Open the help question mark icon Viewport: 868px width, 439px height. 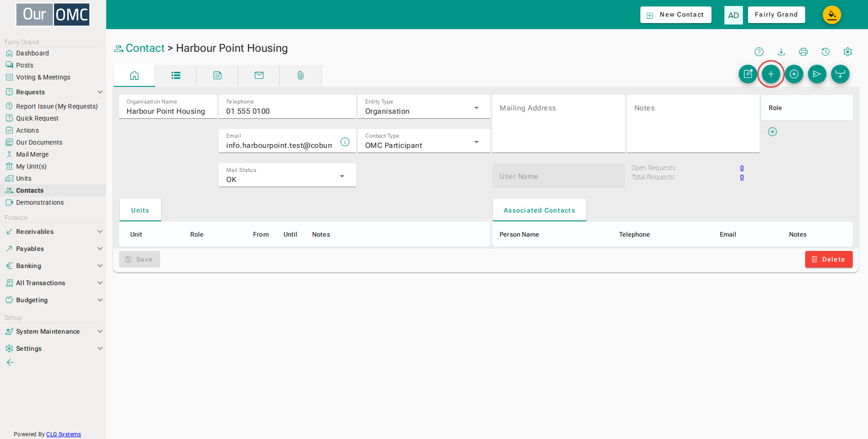(759, 52)
